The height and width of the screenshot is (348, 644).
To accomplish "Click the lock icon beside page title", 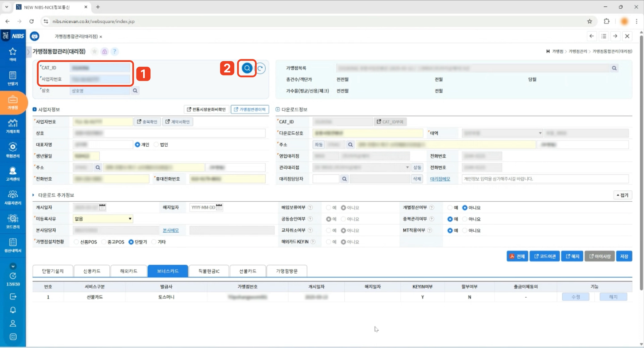I will 104,51.
